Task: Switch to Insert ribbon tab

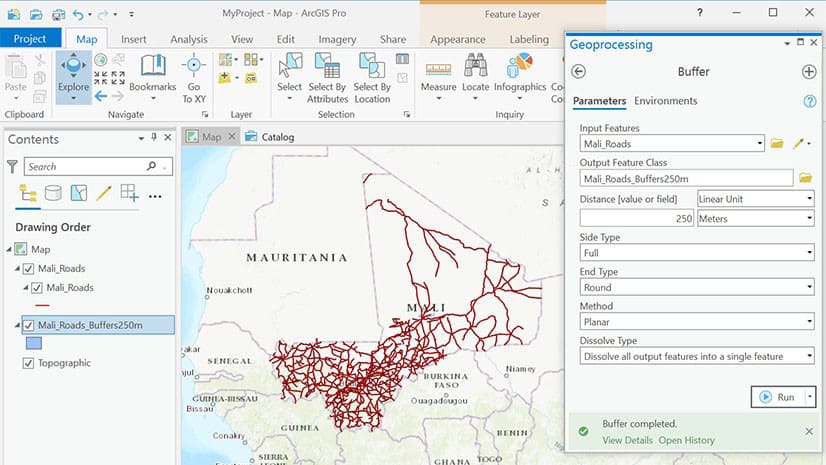Action: pyautogui.click(x=133, y=39)
